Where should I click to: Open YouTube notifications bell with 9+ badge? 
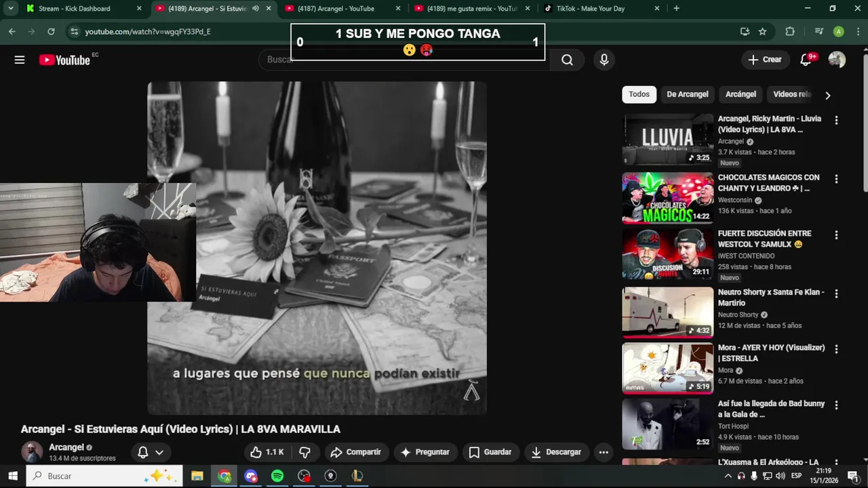click(x=806, y=60)
